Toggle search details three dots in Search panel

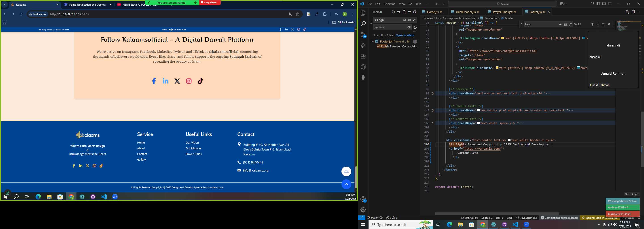tap(415, 32)
